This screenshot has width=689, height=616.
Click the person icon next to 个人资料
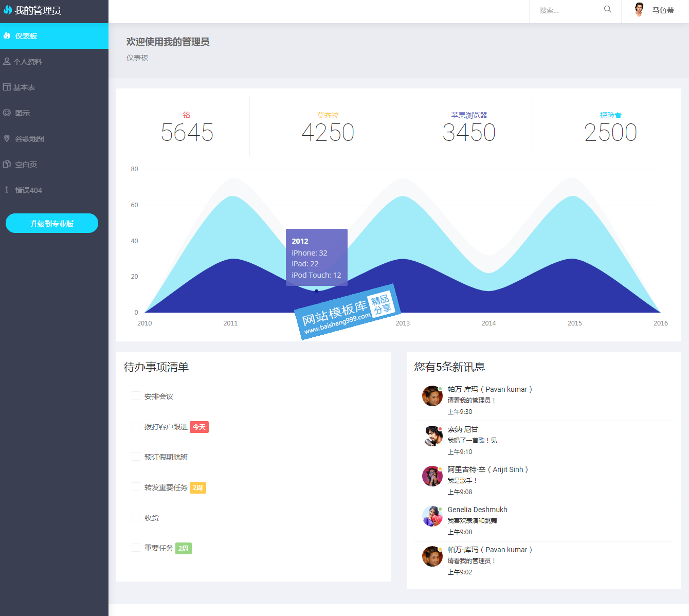point(7,61)
